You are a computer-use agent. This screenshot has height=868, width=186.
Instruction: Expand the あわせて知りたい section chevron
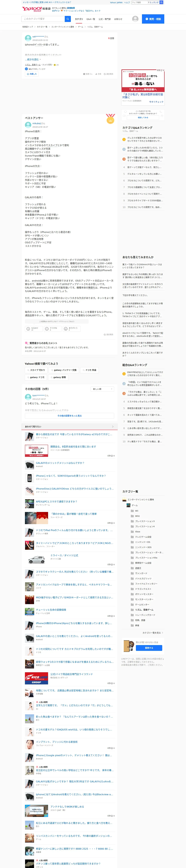pyautogui.click(x=113, y=427)
